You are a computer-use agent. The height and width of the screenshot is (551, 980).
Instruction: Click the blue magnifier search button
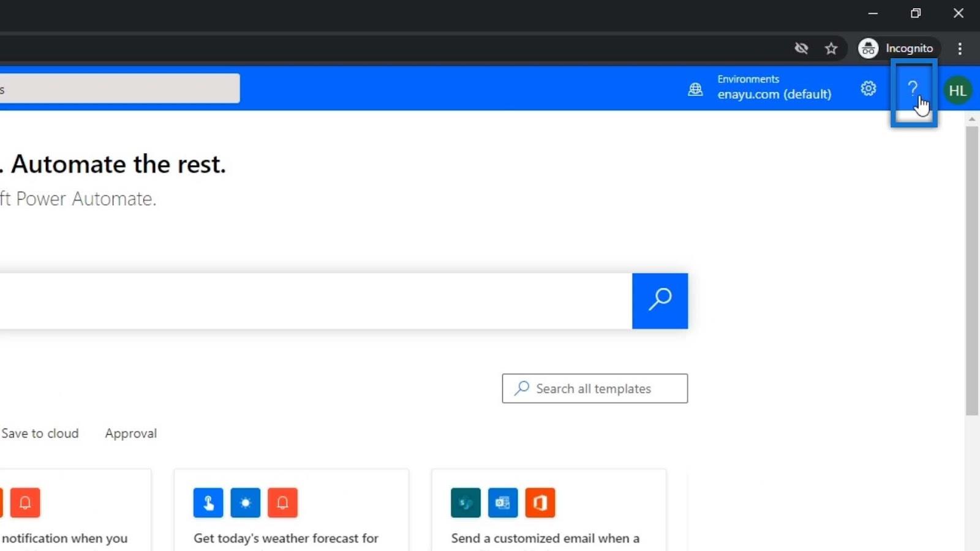(660, 301)
